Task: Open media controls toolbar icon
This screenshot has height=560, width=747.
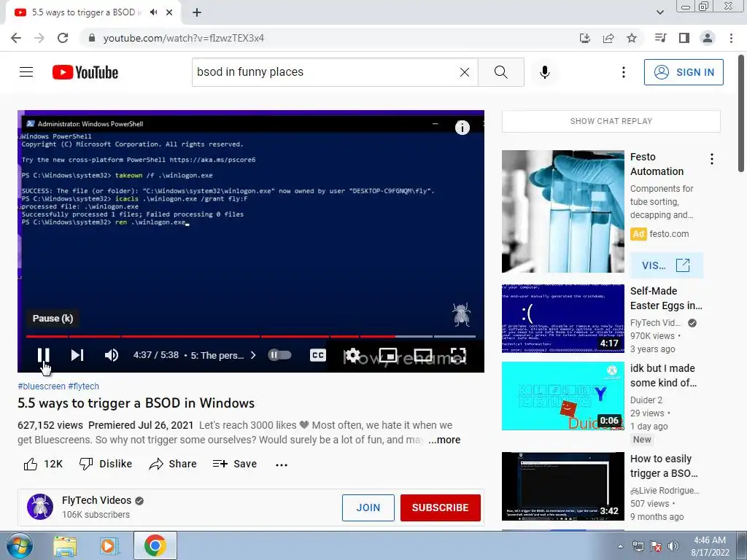Action: click(661, 38)
